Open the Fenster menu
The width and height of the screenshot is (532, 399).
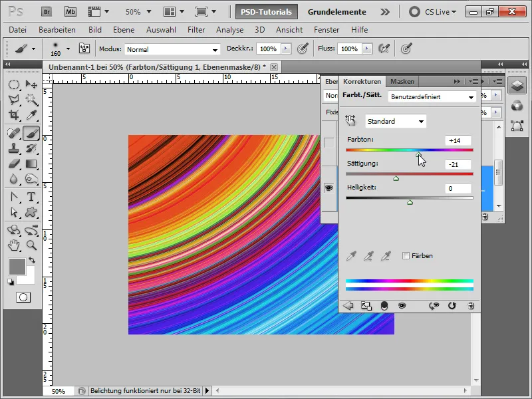pyautogui.click(x=327, y=30)
